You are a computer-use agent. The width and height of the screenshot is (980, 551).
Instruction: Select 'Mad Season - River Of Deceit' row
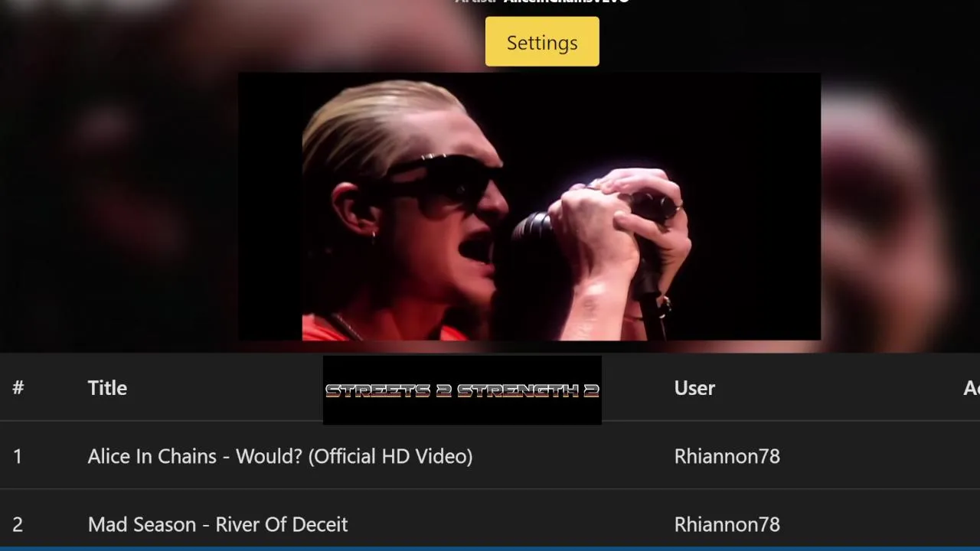point(490,524)
